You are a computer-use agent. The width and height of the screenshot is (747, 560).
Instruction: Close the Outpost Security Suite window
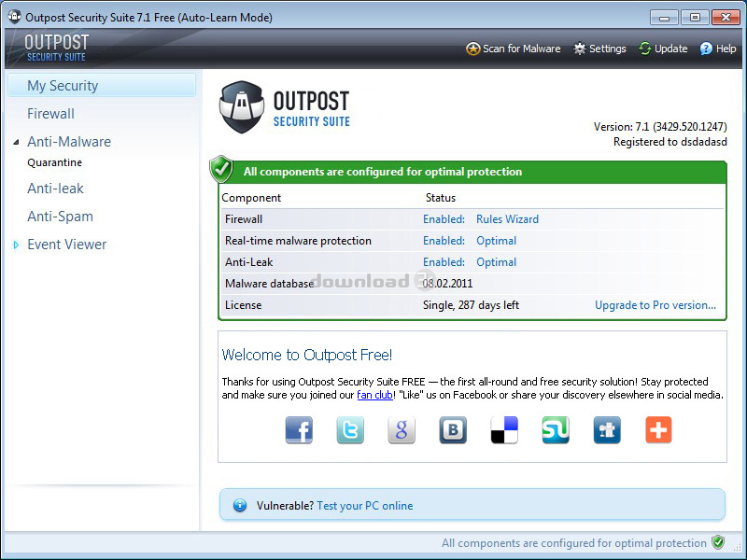pyautogui.click(x=726, y=18)
